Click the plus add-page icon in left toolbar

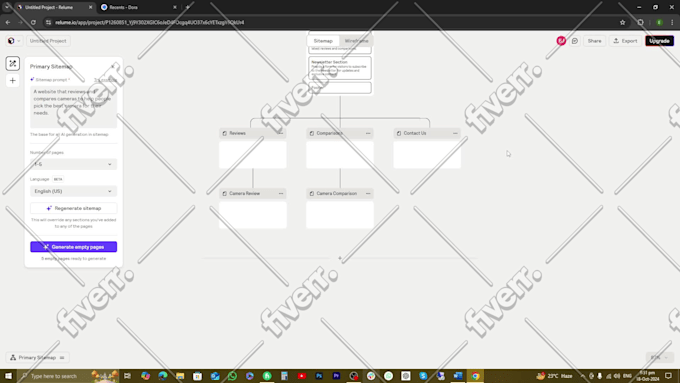click(x=13, y=81)
